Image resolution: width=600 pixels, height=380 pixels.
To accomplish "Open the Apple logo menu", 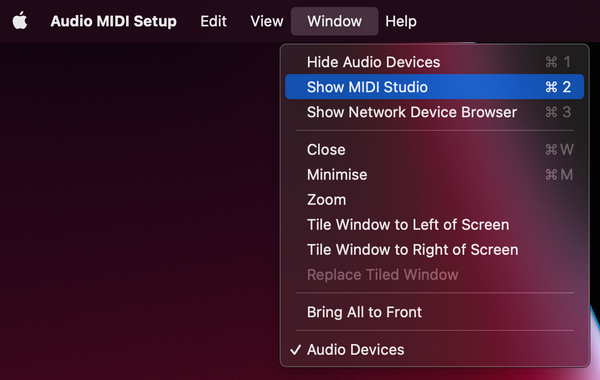I will point(20,21).
